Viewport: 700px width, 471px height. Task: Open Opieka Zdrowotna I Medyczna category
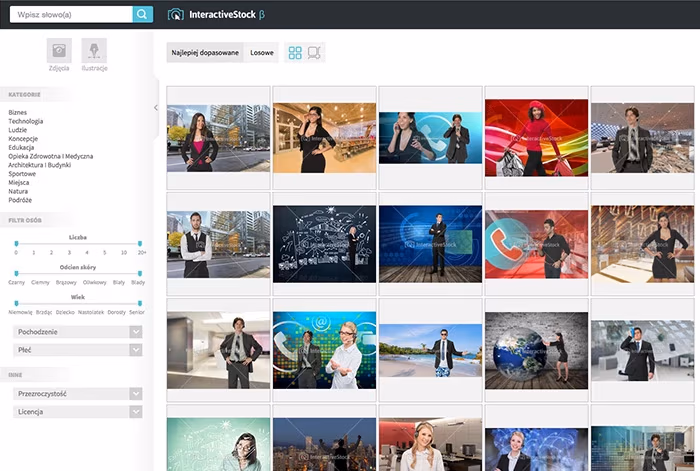50,156
